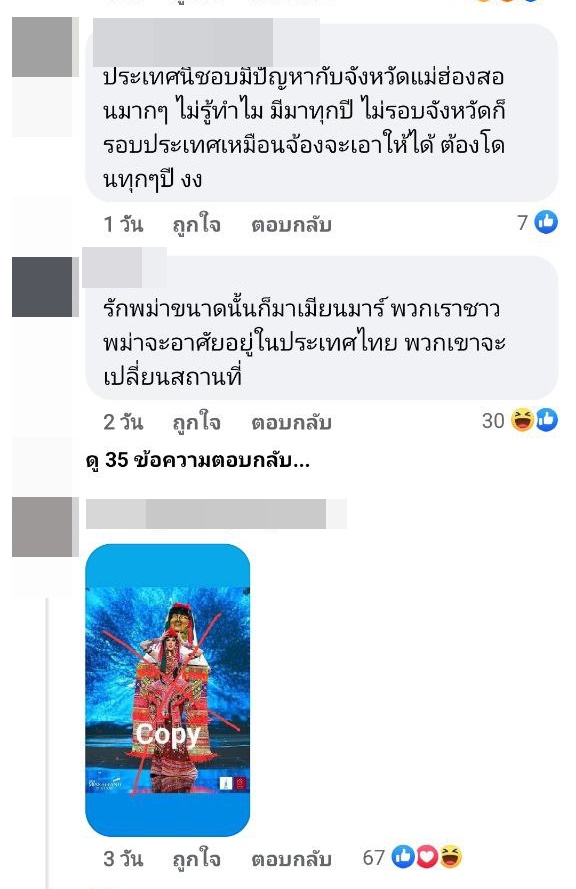576x889 pixels.
Task: Click the blue like icon beside count 30
Action: (x=547, y=420)
